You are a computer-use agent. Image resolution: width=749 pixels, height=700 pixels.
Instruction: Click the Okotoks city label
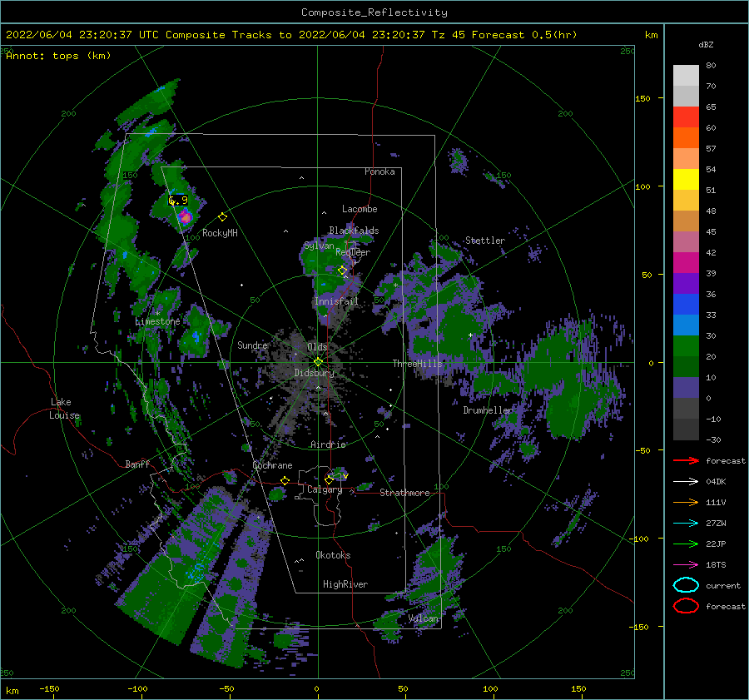pyautogui.click(x=333, y=555)
